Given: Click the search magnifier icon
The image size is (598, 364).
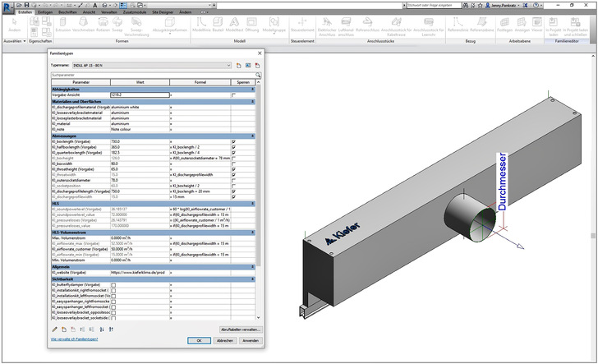Looking at the screenshot, I should 258,74.
